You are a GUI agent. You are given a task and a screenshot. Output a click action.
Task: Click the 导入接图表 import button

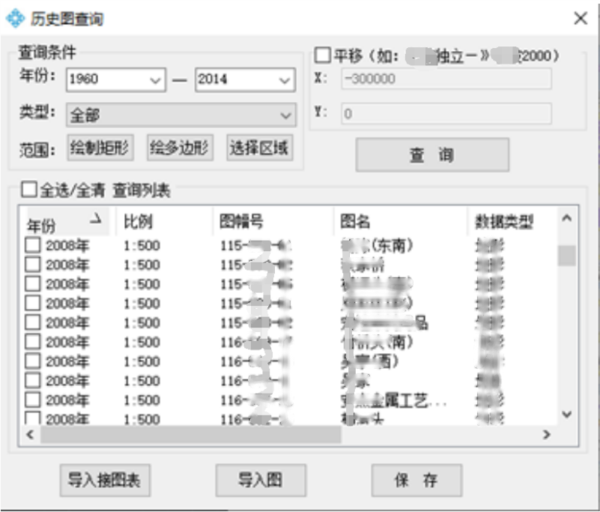(105, 480)
